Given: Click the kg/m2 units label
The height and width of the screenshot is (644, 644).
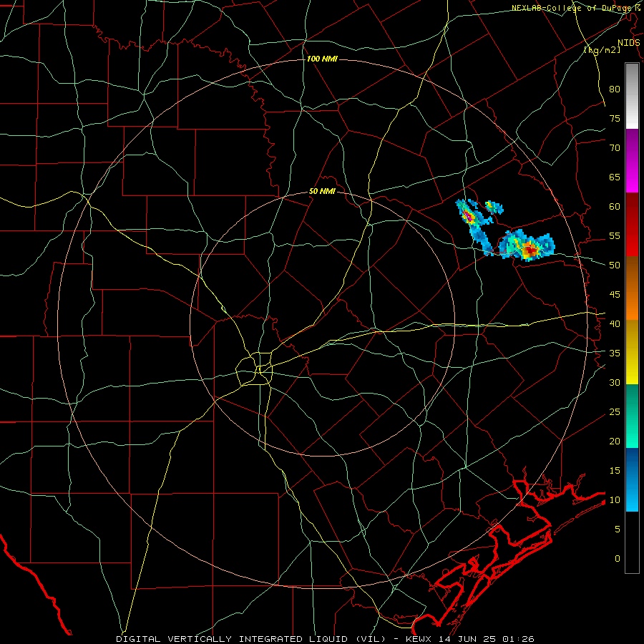Looking at the screenshot, I should tap(602, 50).
